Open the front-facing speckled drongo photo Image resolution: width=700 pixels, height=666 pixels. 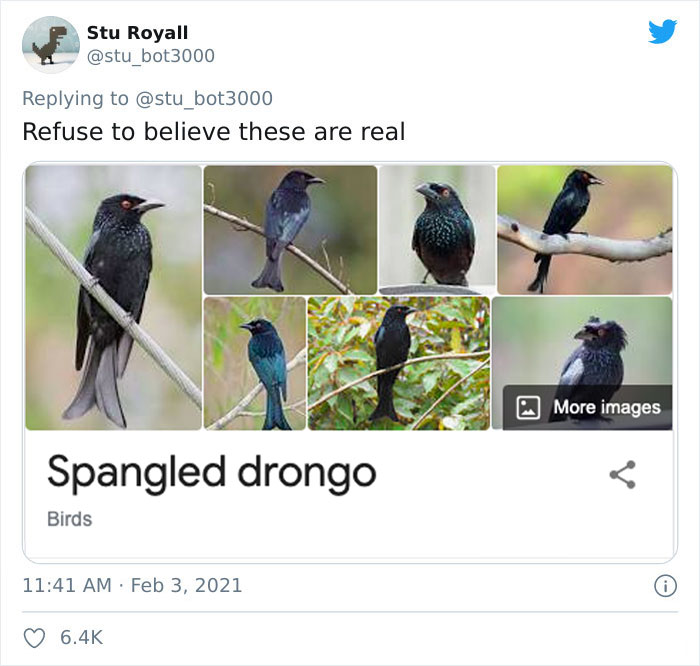pos(437,229)
